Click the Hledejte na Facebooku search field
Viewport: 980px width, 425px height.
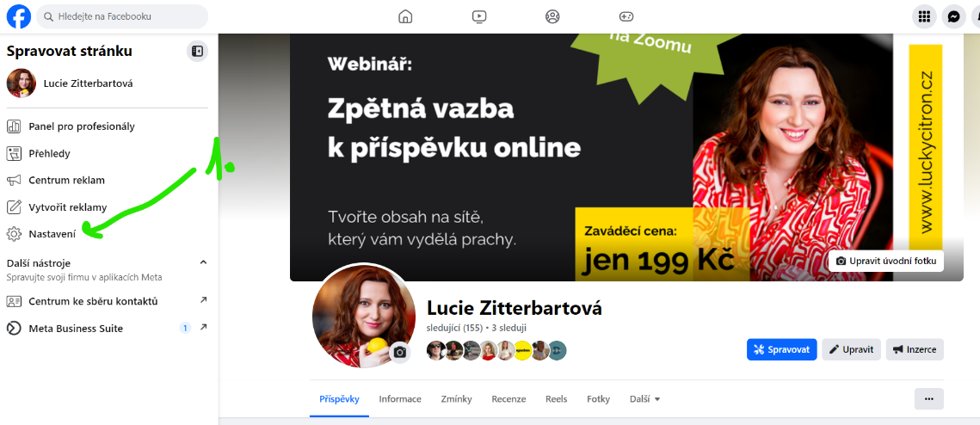122,17
